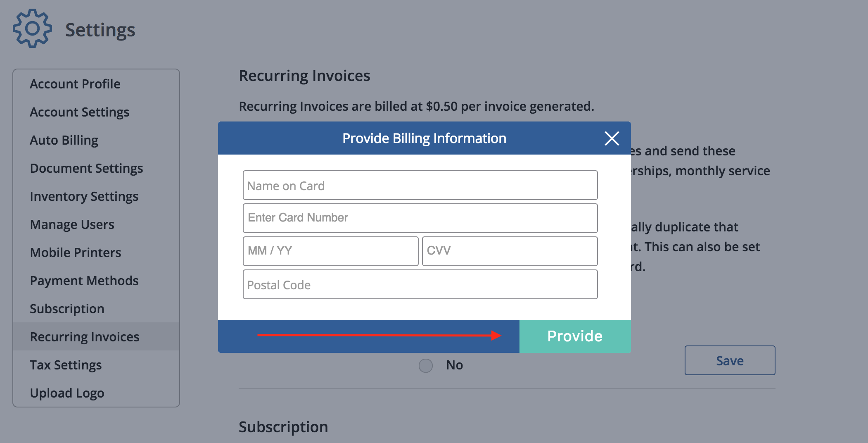The width and height of the screenshot is (868, 443).
Task: Open the Auto Billing page
Action: click(64, 140)
